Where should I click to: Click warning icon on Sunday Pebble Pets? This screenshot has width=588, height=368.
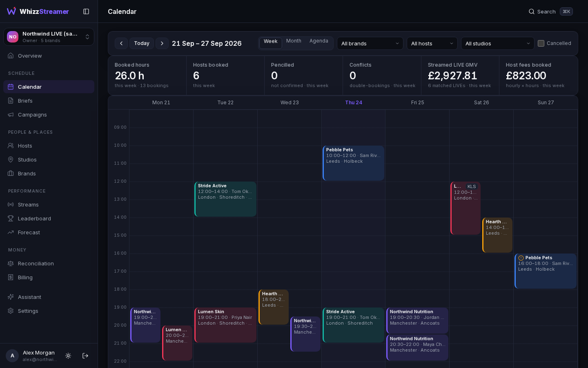click(521, 258)
